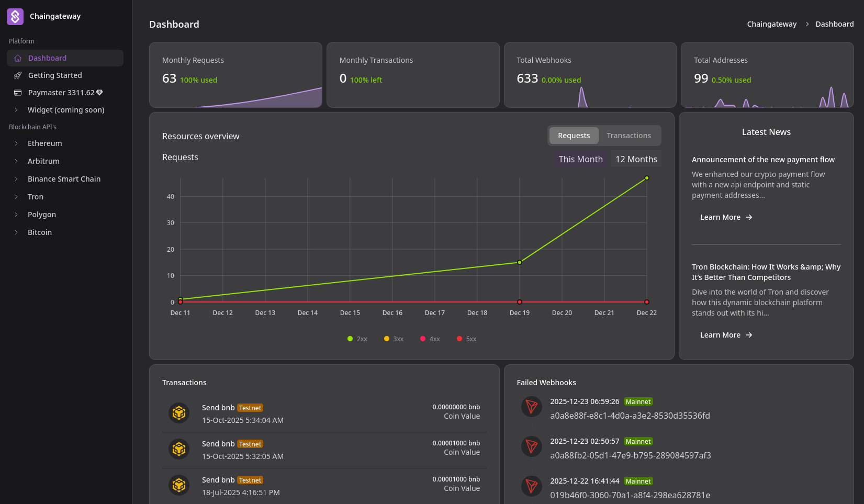
Task: Open Learn More for new payment flow
Action: (726, 217)
